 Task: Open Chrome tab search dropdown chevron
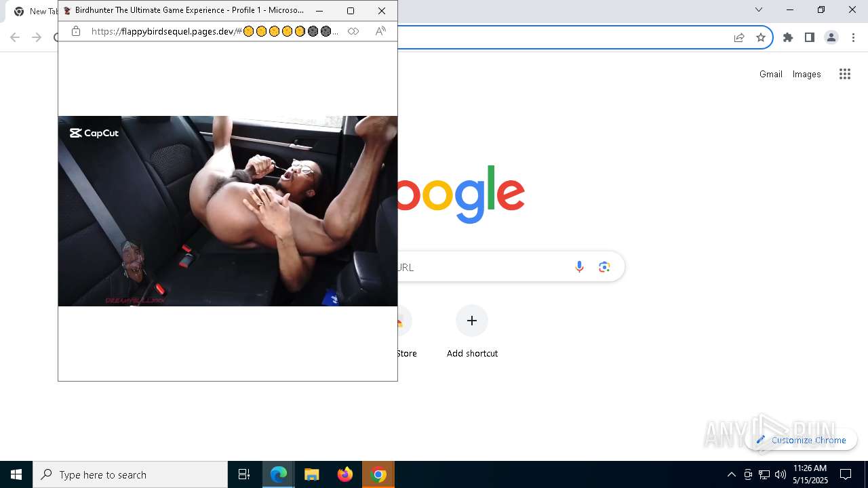pyautogui.click(x=759, y=9)
